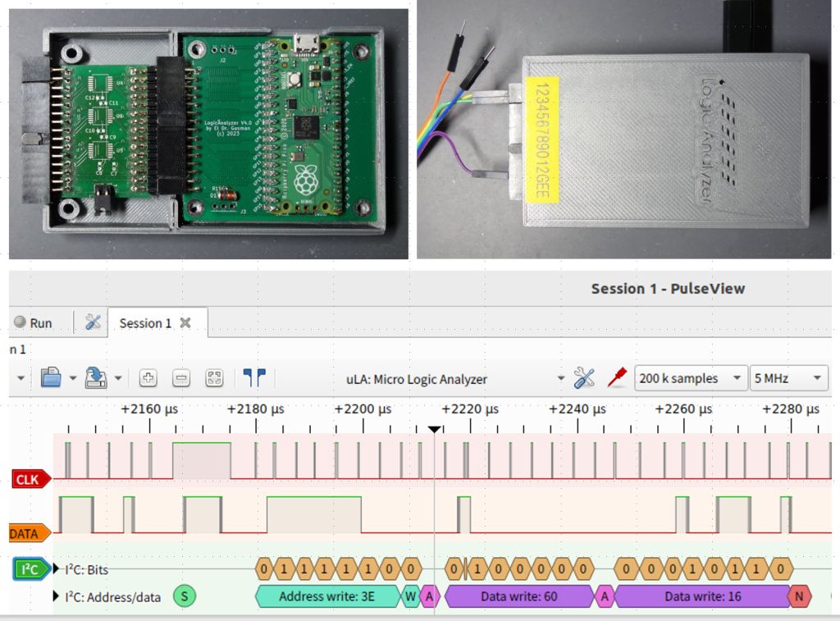This screenshot has height=621, width=840.
Task: Expand the save options dropdown arrow
Action: (x=118, y=378)
